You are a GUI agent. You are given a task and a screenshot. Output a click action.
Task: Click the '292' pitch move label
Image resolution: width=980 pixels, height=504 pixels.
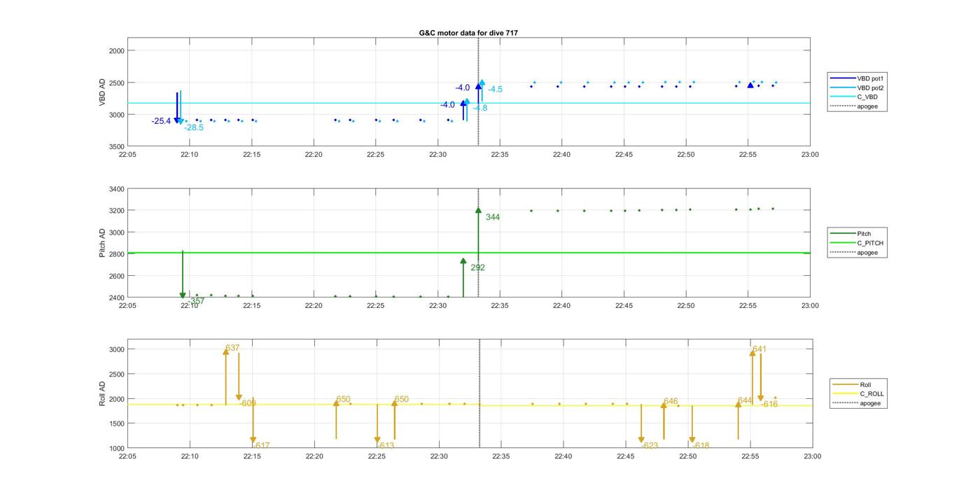[477, 267]
